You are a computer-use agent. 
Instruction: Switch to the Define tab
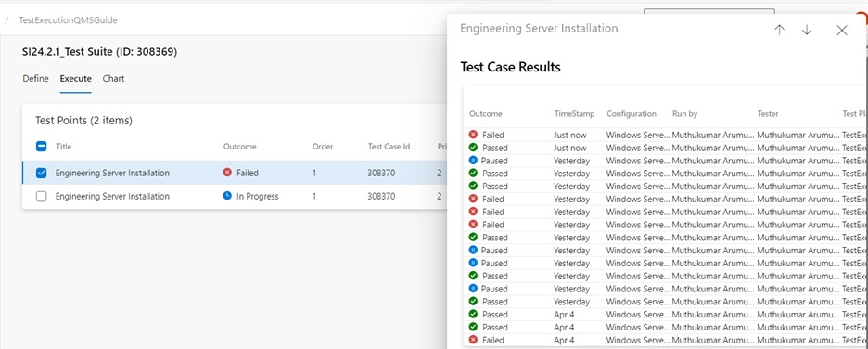35,79
